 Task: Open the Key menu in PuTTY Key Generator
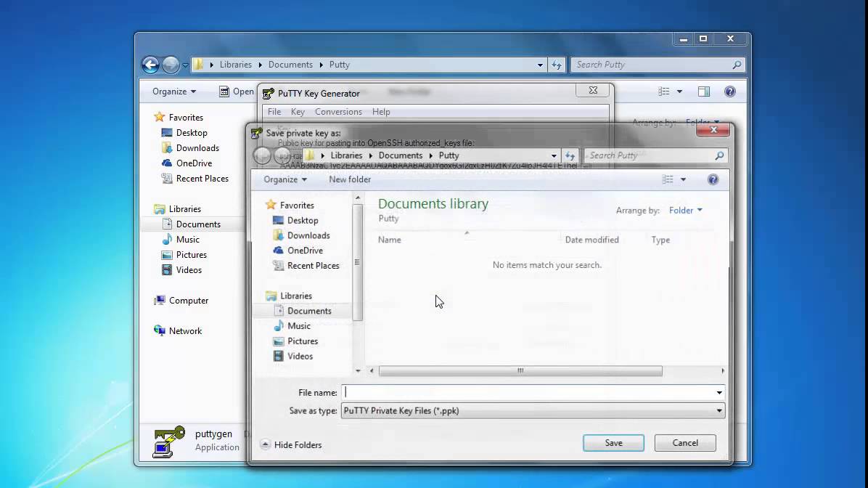[298, 112]
